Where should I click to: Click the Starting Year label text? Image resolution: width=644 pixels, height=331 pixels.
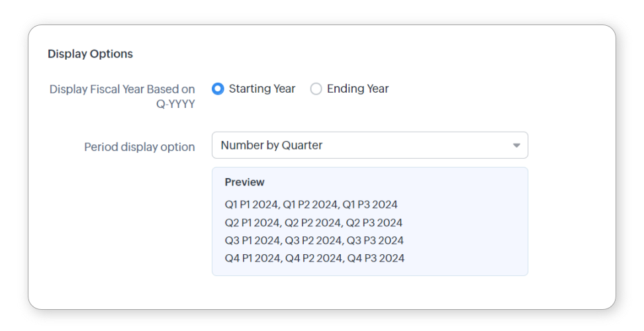pyautogui.click(x=262, y=89)
